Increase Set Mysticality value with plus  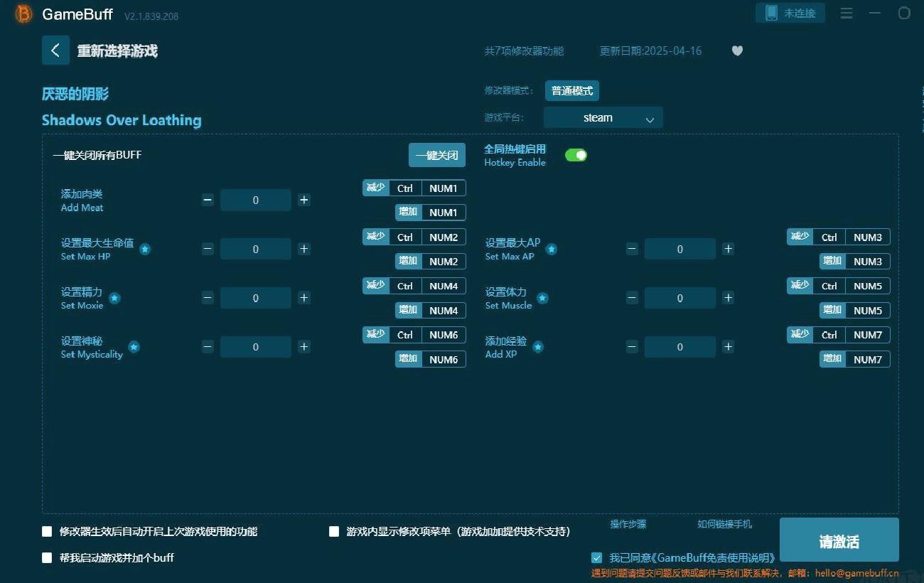pyautogui.click(x=304, y=348)
